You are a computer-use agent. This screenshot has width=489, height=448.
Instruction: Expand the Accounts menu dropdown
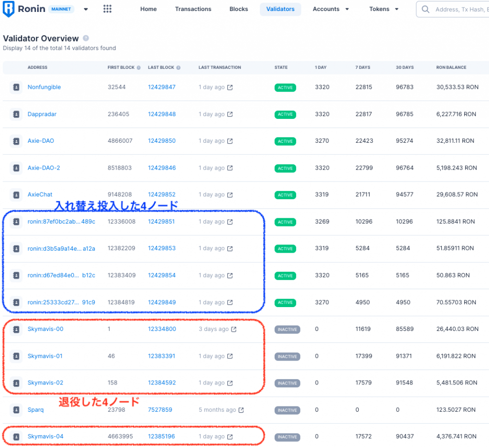click(x=347, y=10)
